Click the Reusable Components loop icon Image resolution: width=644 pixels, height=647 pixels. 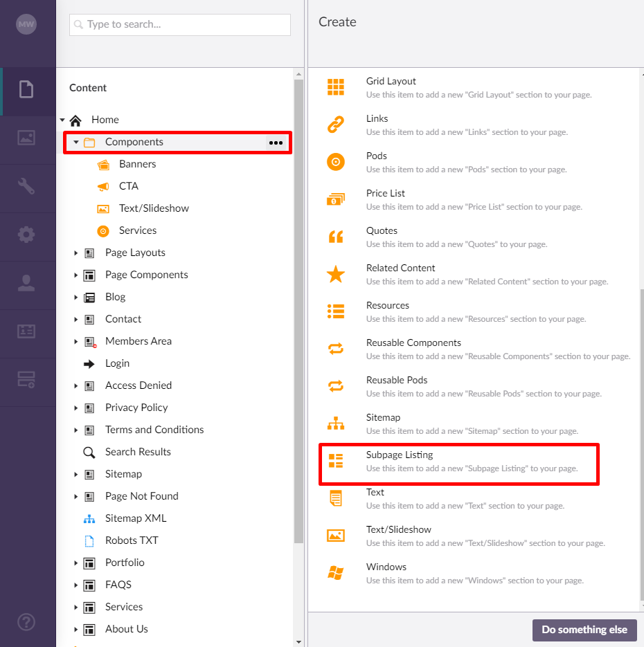[336, 349]
